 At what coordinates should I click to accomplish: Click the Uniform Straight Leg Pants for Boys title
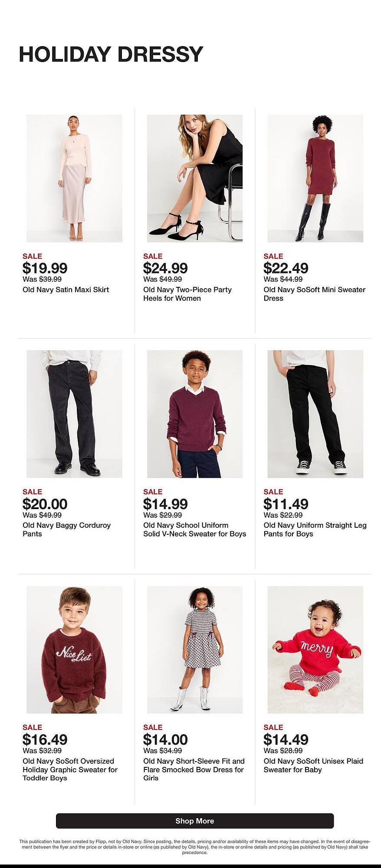click(315, 529)
